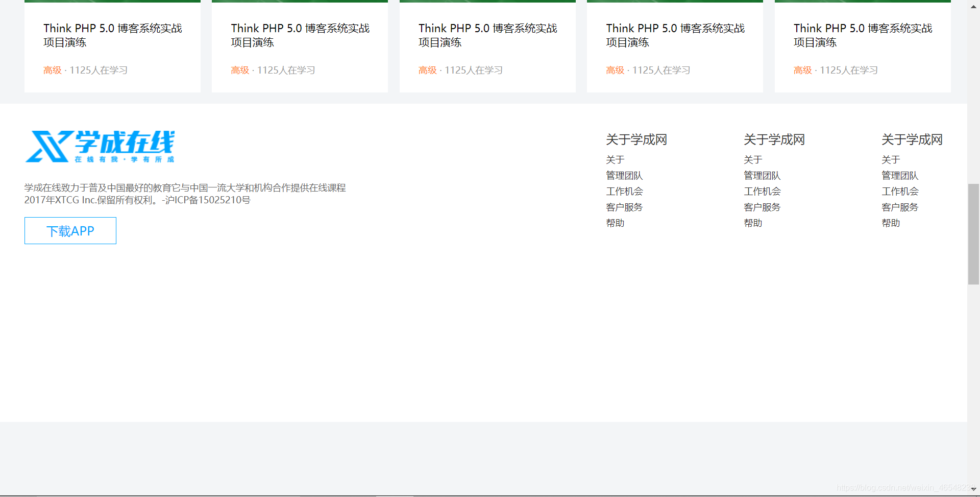
Task: Click 关于 in the second footer column
Action: [753, 160]
